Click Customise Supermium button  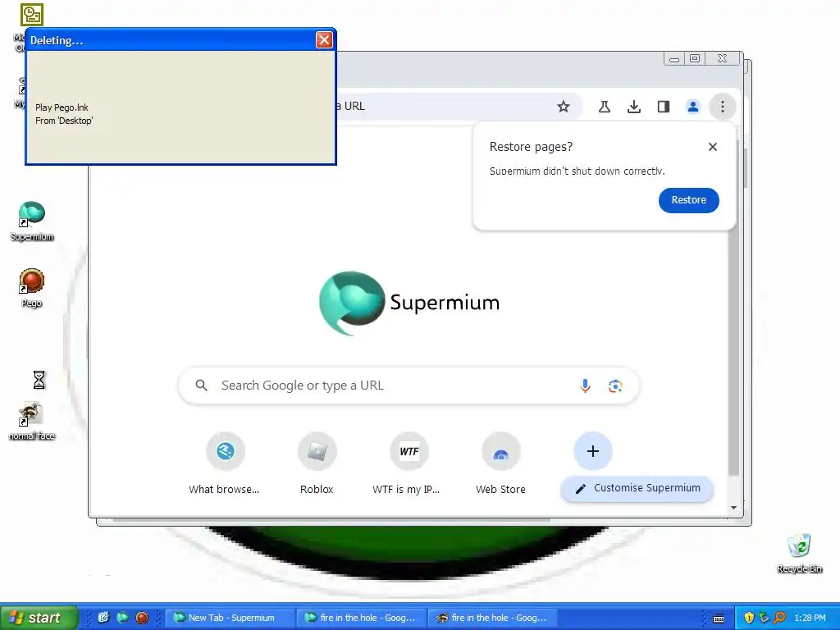pos(637,489)
